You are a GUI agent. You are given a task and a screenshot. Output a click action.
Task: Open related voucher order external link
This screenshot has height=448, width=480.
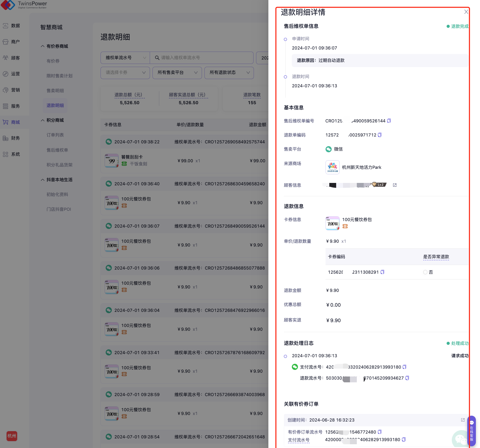point(463,420)
